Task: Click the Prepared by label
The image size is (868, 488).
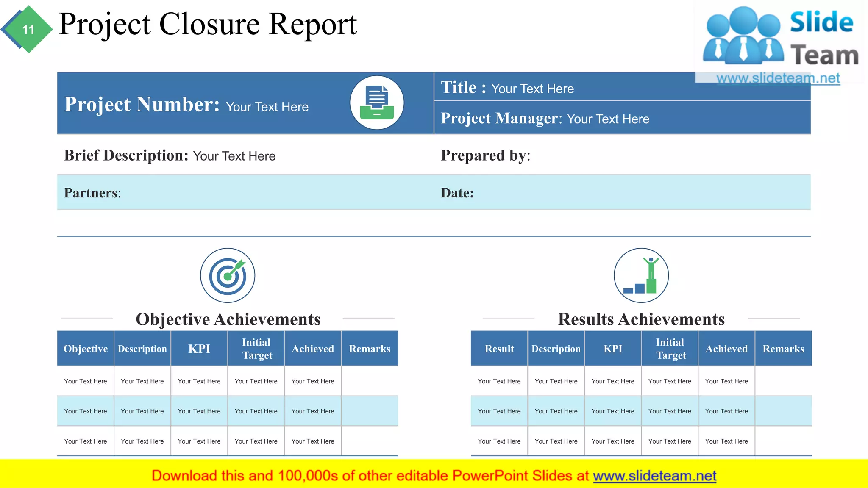Action: point(485,155)
